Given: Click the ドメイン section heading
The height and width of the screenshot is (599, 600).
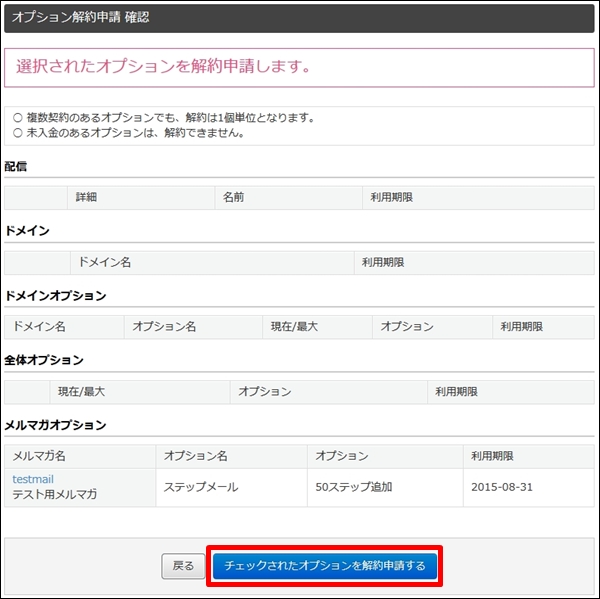Looking at the screenshot, I should [27, 231].
